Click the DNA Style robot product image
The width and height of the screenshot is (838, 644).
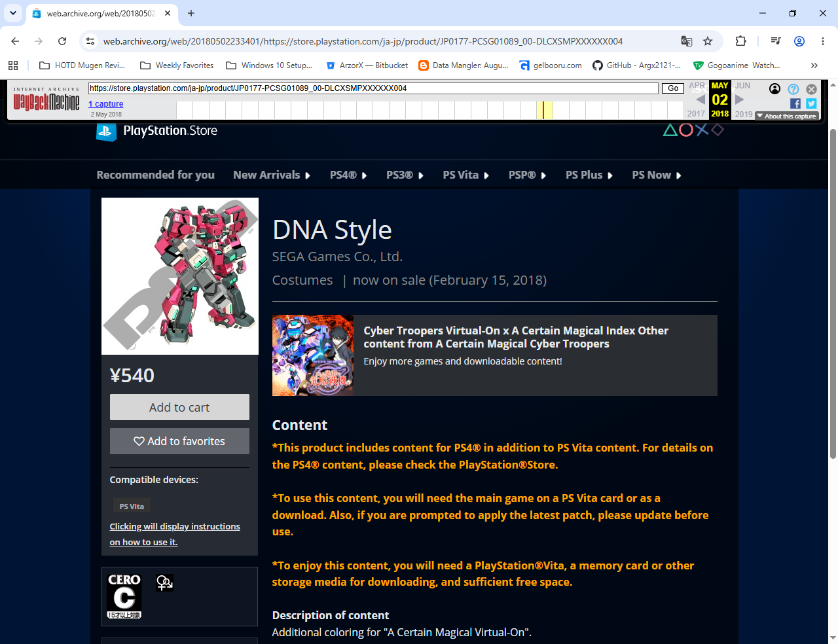point(180,276)
